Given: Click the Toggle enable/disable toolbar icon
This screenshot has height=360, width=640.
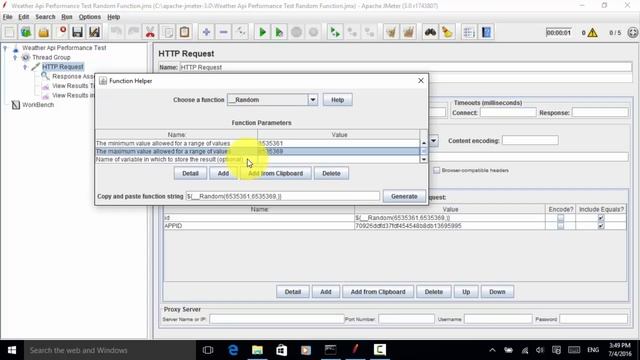Looking at the screenshot, I should coord(240,32).
